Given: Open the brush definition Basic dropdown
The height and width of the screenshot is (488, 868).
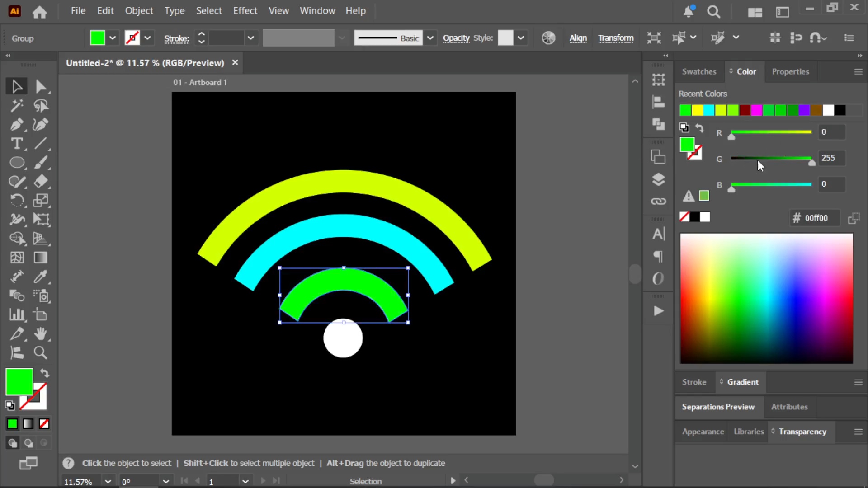Looking at the screenshot, I should click(430, 38).
